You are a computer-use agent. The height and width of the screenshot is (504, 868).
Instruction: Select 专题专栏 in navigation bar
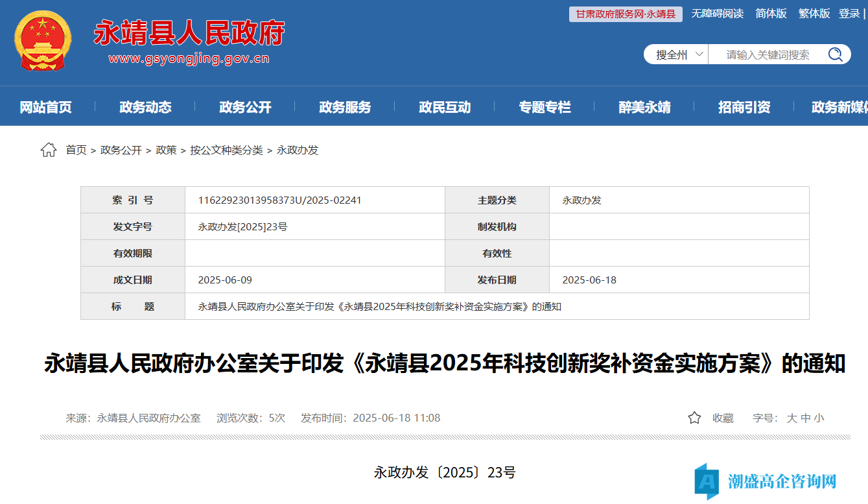click(x=545, y=107)
